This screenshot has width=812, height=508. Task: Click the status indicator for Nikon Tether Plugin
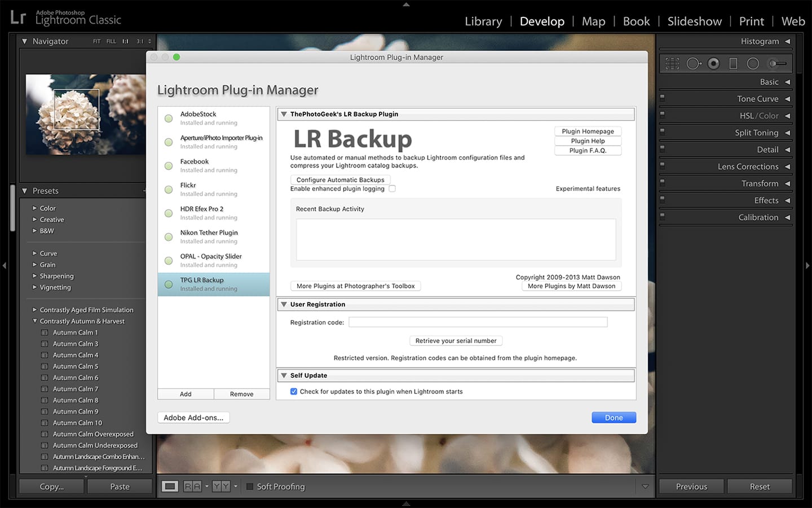169,237
